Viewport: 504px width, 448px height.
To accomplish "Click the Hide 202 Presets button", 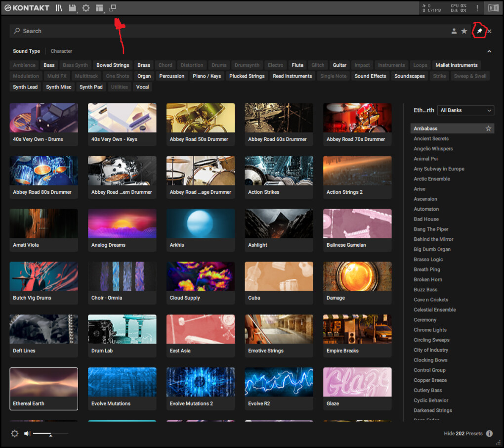I will click(x=463, y=434).
